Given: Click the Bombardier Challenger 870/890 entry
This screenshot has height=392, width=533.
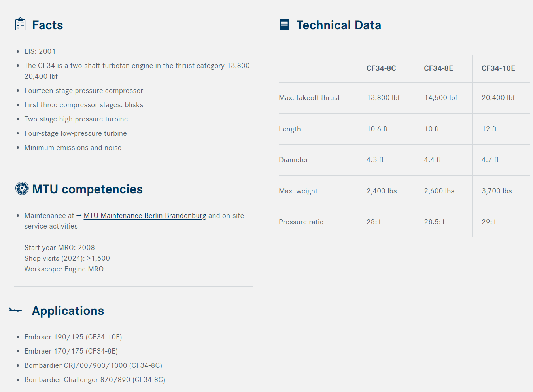Looking at the screenshot, I should [95, 380].
